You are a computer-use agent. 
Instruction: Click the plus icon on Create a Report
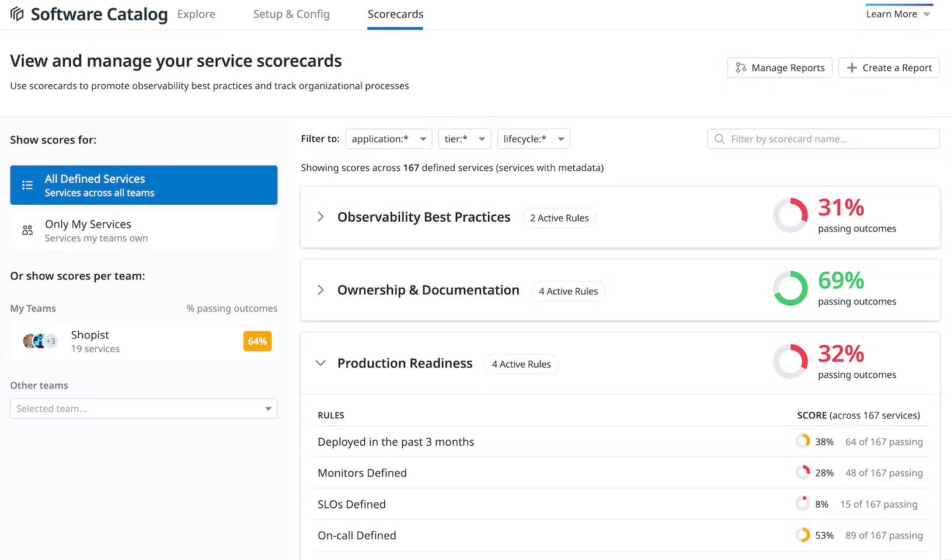coord(852,68)
